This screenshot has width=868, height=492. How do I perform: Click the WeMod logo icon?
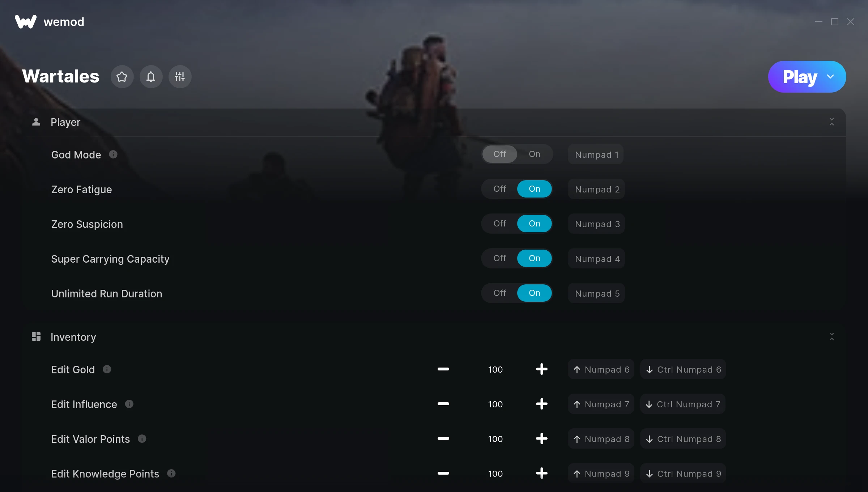coord(26,22)
